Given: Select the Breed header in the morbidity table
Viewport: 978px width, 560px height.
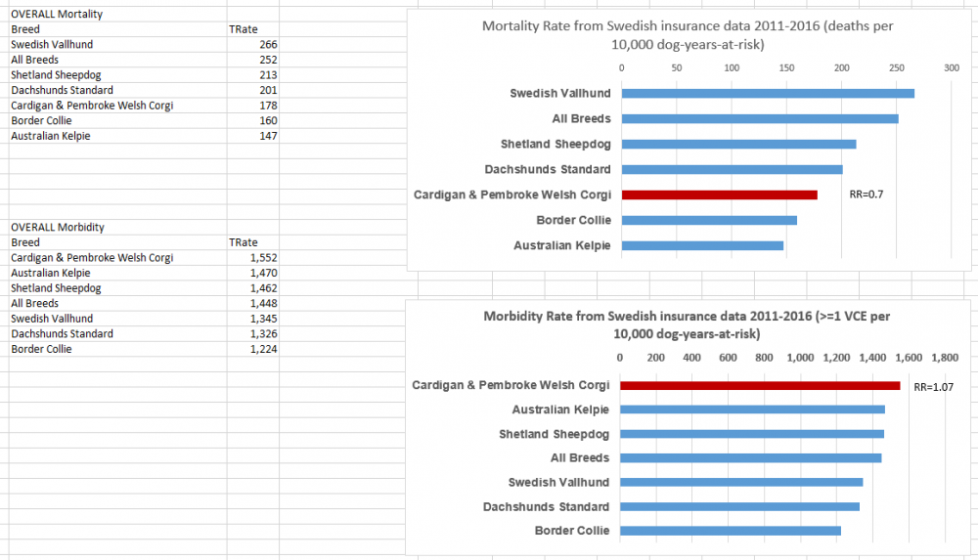Looking at the screenshot, I should point(25,242).
